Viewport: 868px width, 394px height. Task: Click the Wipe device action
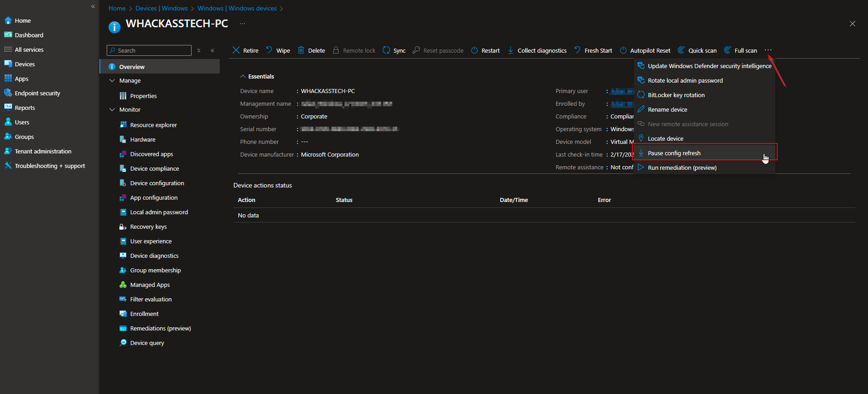(x=278, y=50)
